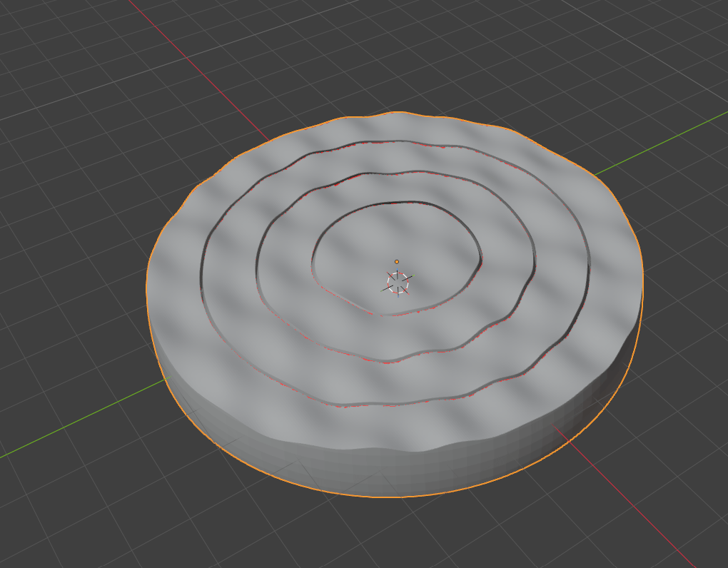Click the 3D cursor crosshair on the disc
The image size is (728, 568).
point(398,283)
